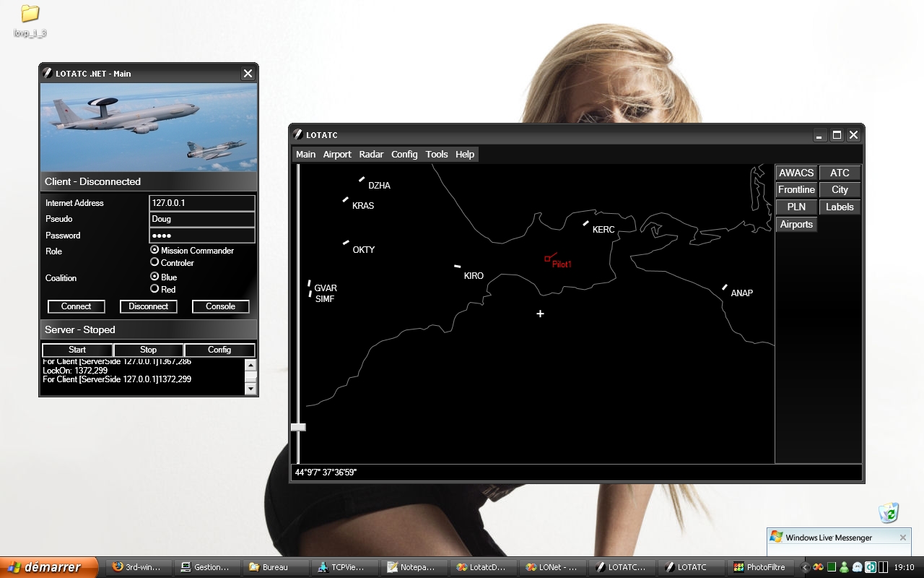924x578 pixels.
Task: Click the map zoom slider handle
Action: 298,427
